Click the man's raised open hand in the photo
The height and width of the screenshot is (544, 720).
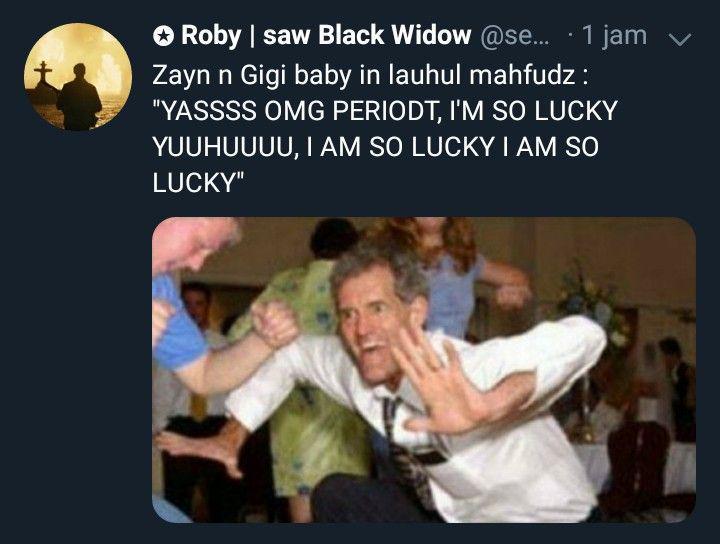(441, 381)
